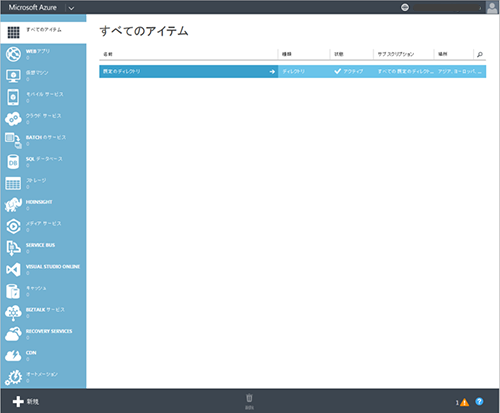500x413 pixels.
Task: Open the Batch サービス icon
Action: point(13,140)
